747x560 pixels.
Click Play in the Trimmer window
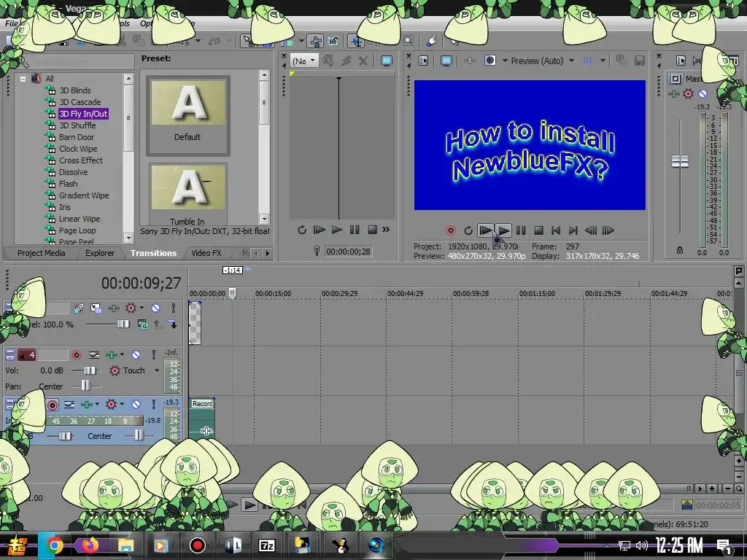coord(337,230)
